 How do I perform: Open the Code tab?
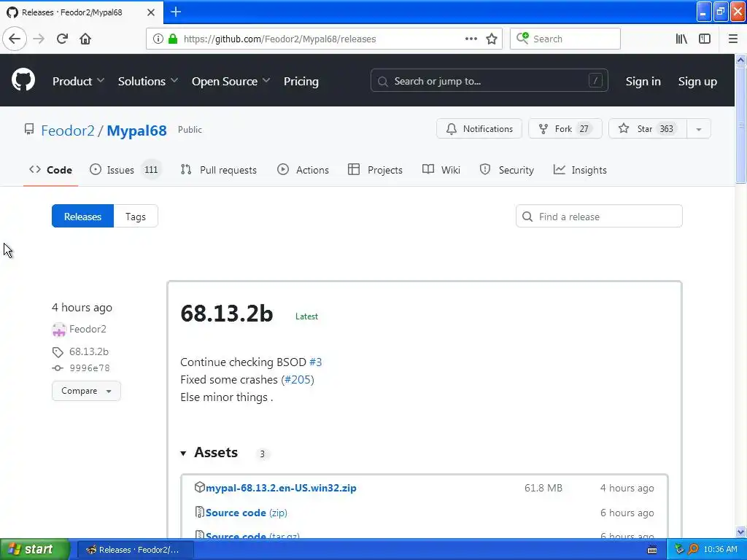[50, 170]
